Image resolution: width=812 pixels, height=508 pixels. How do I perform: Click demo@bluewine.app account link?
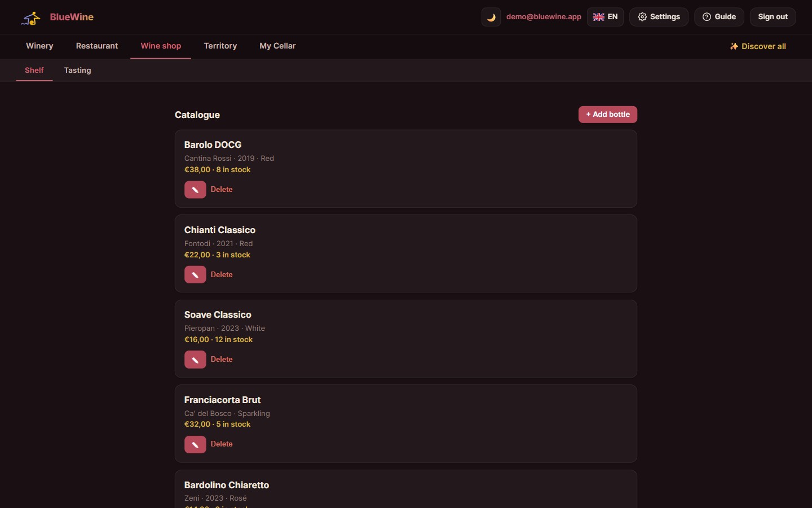pos(544,17)
